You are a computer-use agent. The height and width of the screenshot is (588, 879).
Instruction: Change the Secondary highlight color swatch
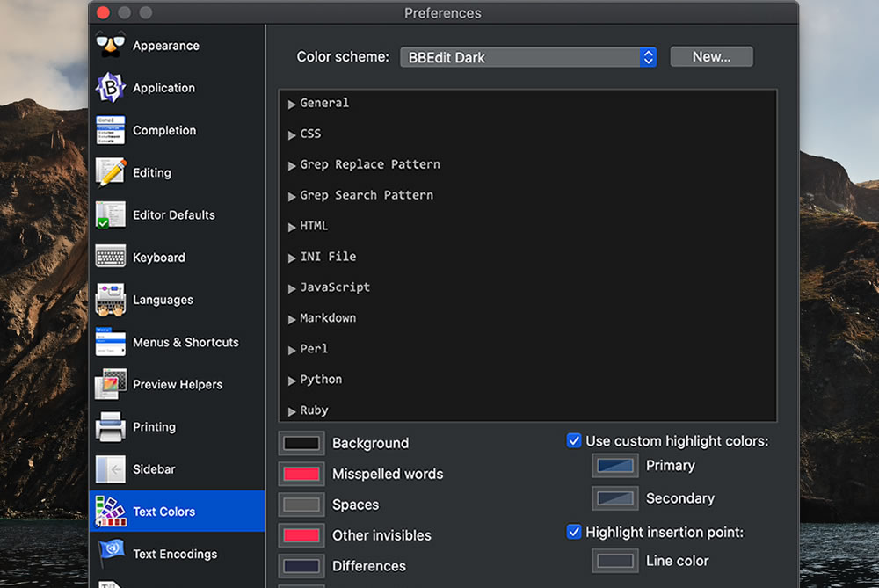pos(615,498)
